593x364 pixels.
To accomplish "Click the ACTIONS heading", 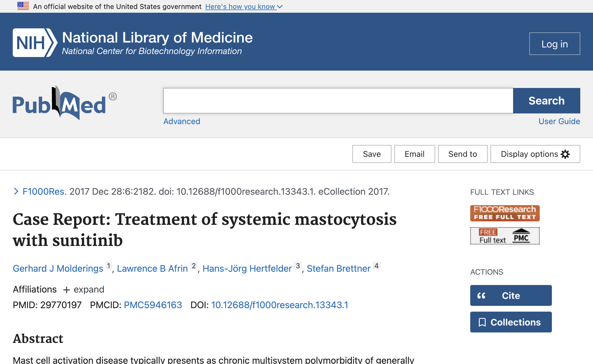I will pos(487,272).
